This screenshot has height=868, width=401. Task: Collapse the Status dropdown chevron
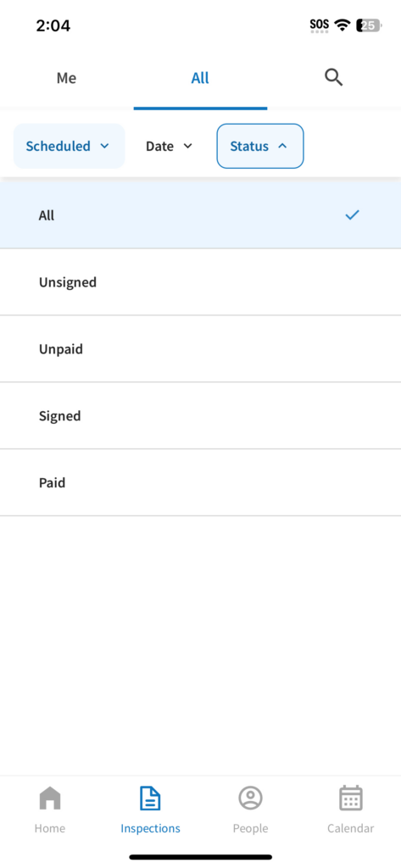tap(282, 146)
